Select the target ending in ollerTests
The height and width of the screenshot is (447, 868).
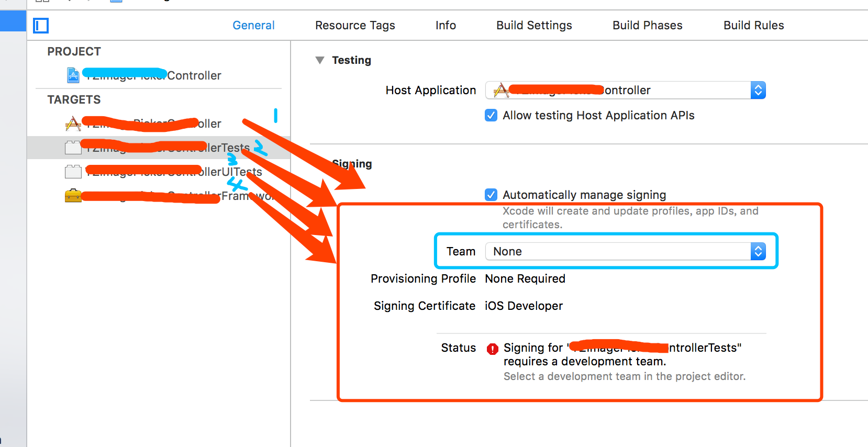[159, 148]
